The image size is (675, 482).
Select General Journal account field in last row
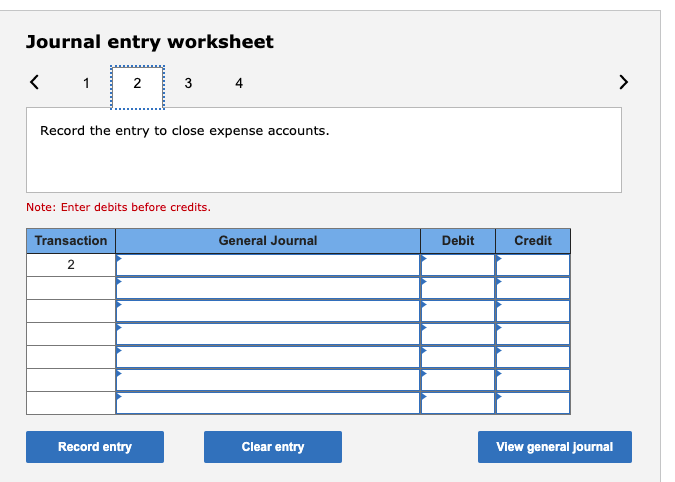pos(268,403)
